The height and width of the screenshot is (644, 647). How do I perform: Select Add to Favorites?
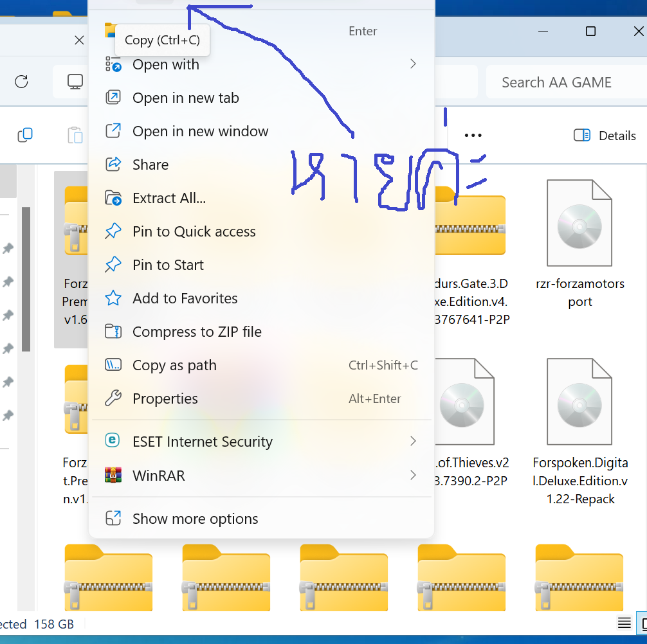coord(261,298)
